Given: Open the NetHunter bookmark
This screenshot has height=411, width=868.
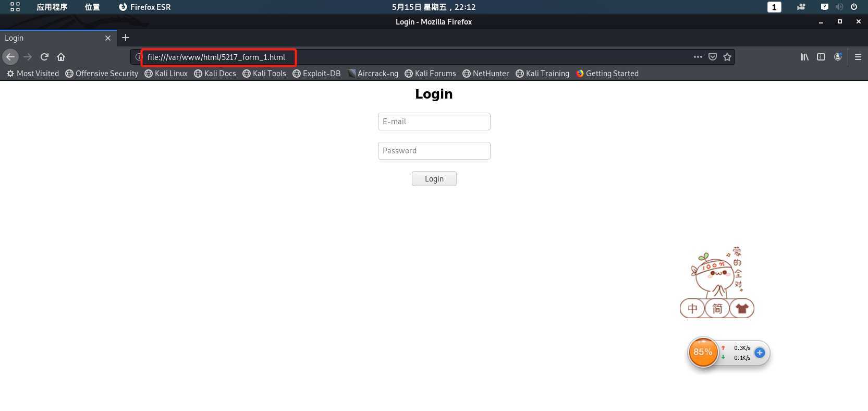Looking at the screenshot, I should tap(485, 74).
